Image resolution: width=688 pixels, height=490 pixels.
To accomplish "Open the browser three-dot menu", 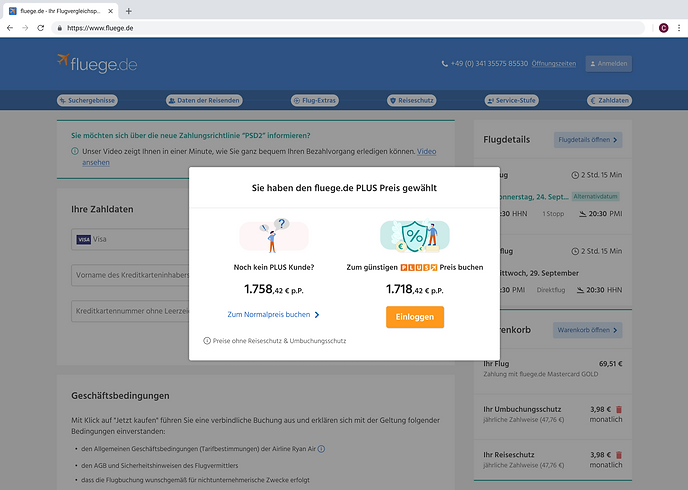I will pos(679,28).
